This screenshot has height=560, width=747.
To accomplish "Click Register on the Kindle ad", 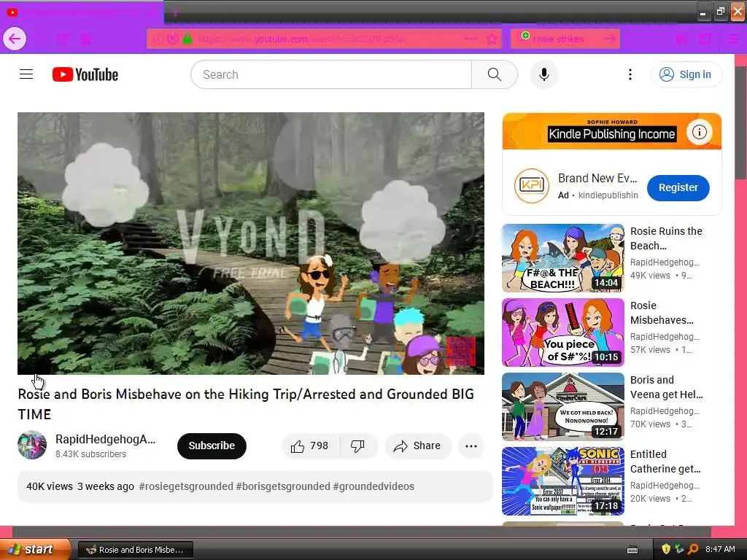I will coord(678,187).
